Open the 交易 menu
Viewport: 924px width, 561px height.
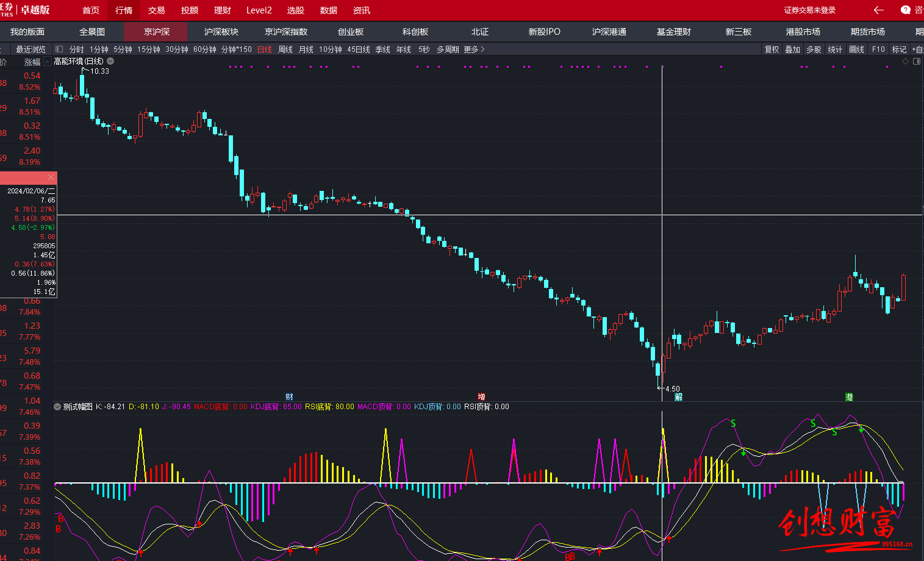(x=157, y=10)
